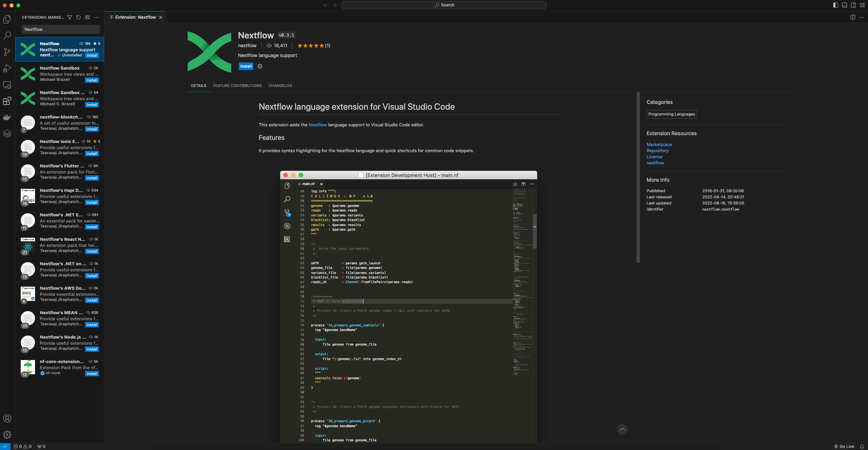Click the details page vertical scrollbar
868x450 pixels.
638,177
